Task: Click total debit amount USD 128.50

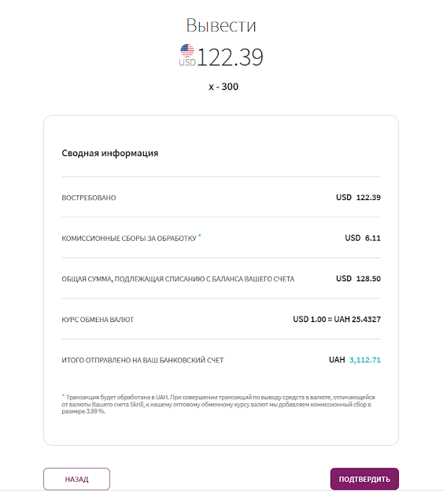Action: pyautogui.click(x=358, y=279)
